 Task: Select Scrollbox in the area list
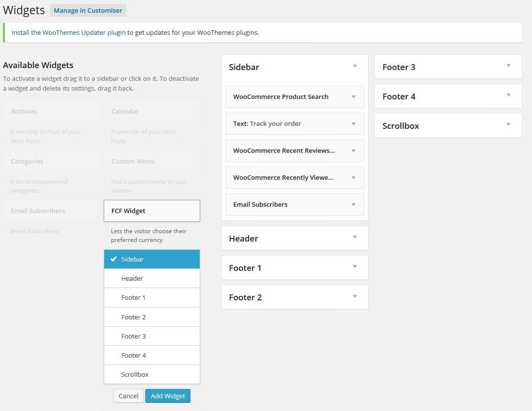click(x=152, y=374)
